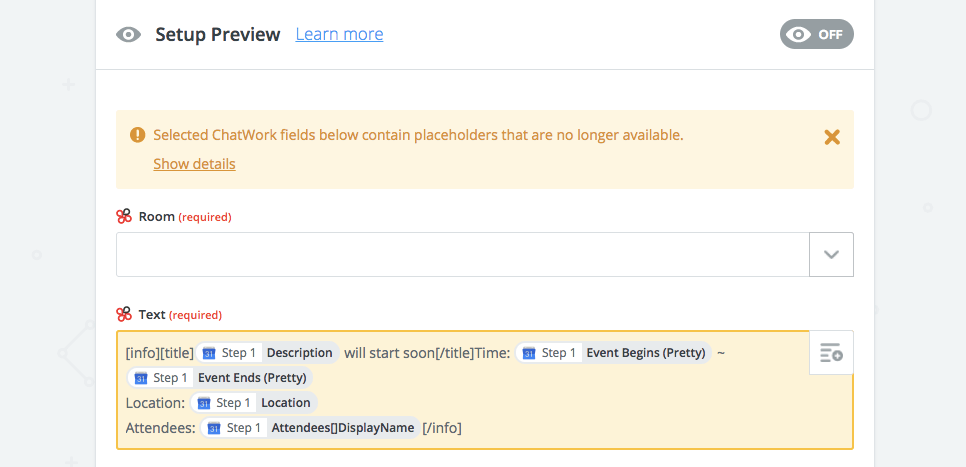Click calendar icon in Event Begins pill
Screen dimensions: 966x467
point(529,353)
